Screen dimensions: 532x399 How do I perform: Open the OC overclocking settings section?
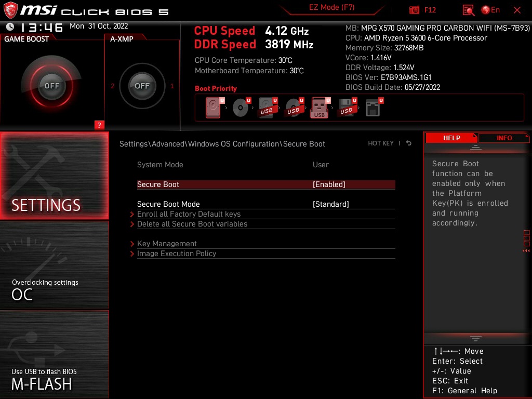54,265
